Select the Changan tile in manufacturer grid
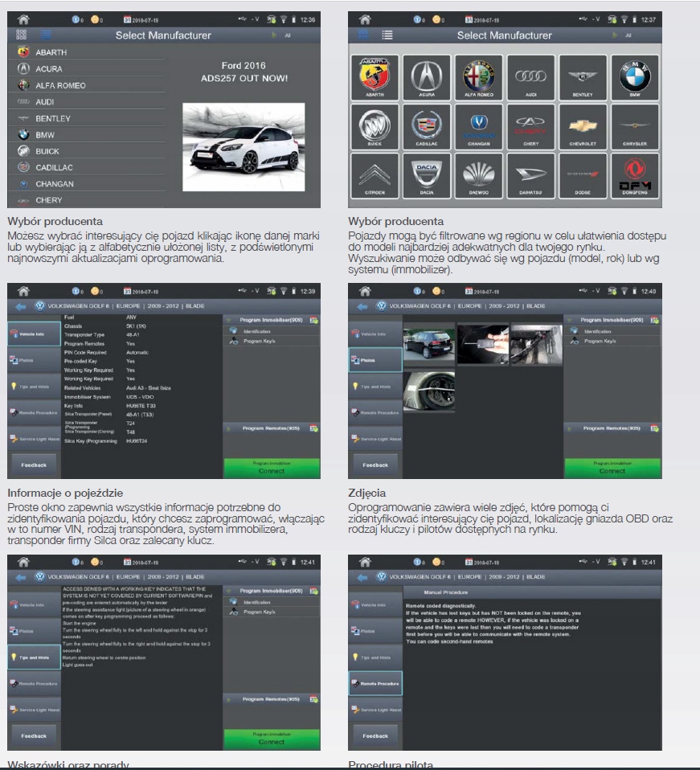This screenshot has width=700, height=770. point(479,127)
